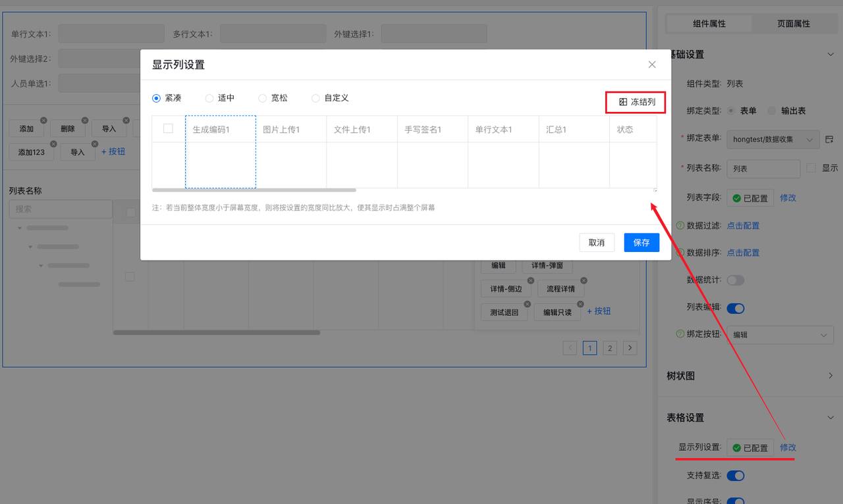Close the 显示列设置 dialog with X
Screen dimensions: 843x504
652,64
